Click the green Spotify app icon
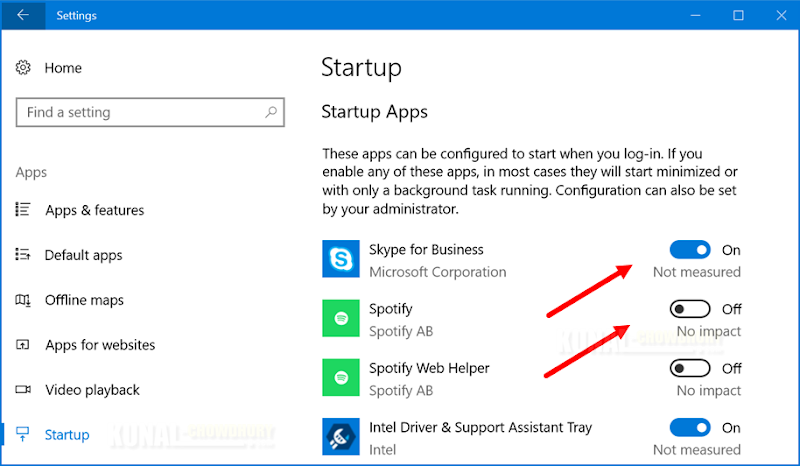 coord(341,318)
